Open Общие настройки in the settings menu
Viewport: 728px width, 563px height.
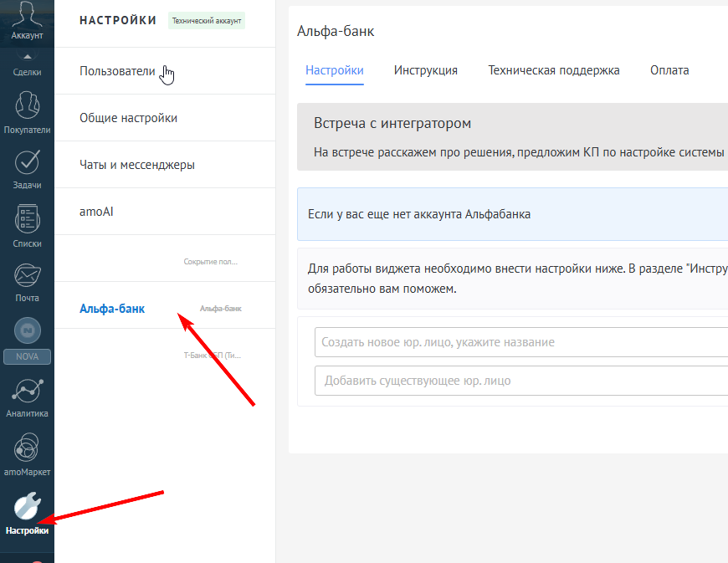128,118
